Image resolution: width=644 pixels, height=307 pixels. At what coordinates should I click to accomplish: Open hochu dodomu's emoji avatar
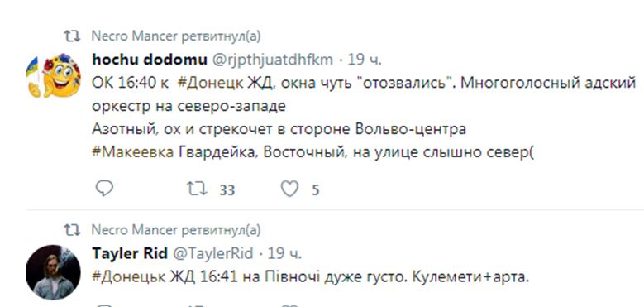click(54, 75)
